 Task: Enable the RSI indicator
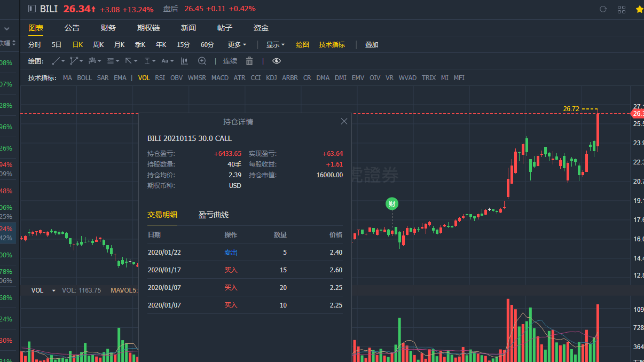pyautogui.click(x=160, y=78)
